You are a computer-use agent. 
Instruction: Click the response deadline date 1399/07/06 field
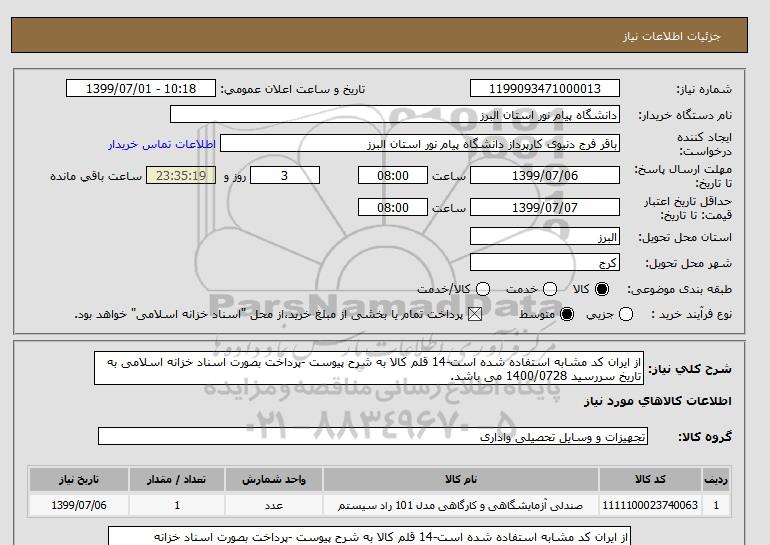(x=545, y=175)
